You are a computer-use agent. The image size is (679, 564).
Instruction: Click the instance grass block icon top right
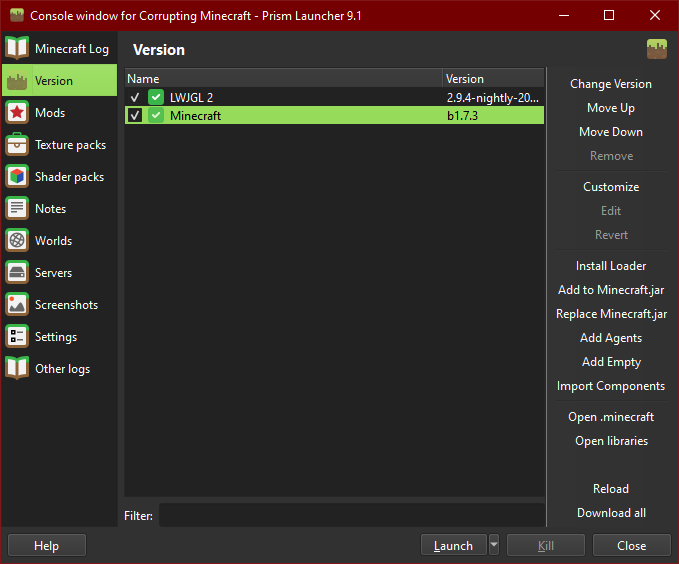click(657, 49)
